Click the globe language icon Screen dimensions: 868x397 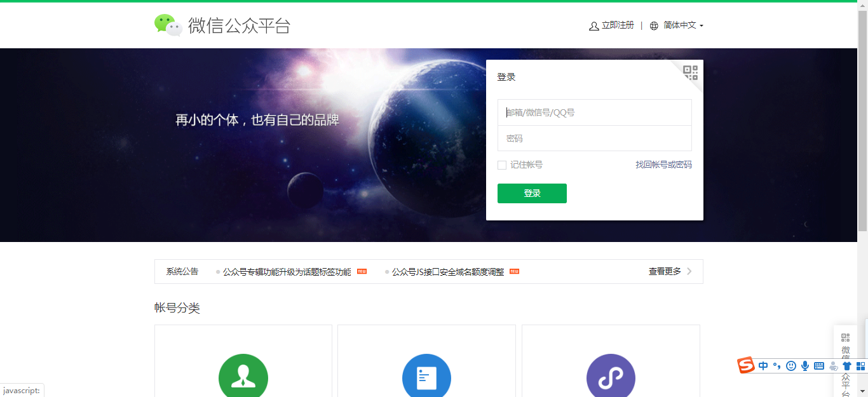pyautogui.click(x=654, y=26)
